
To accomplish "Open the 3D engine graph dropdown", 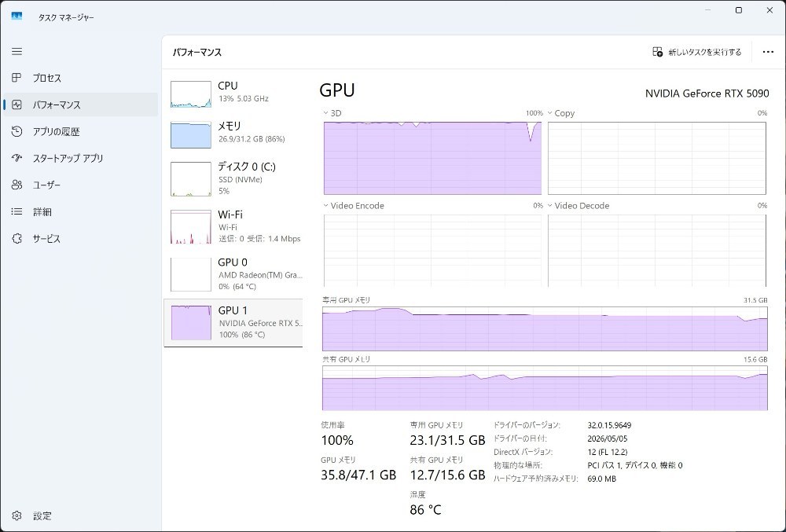I will [326, 113].
